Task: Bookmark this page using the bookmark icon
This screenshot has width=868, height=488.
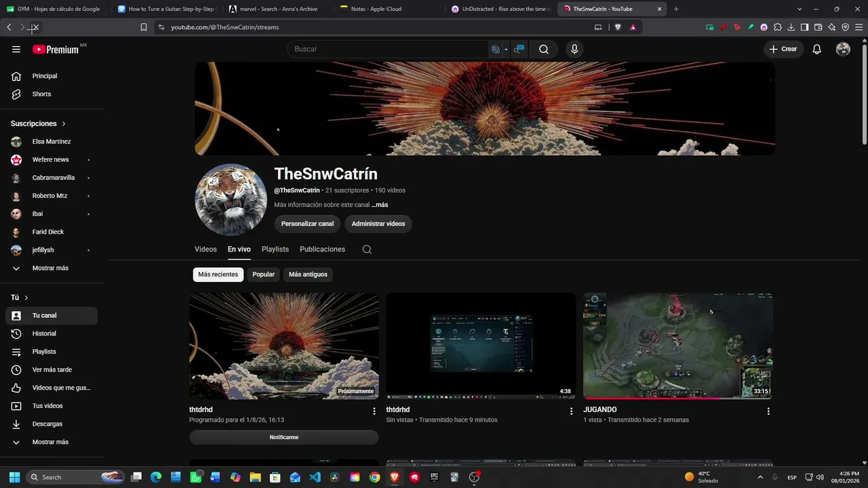Action: (x=144, y=27)
